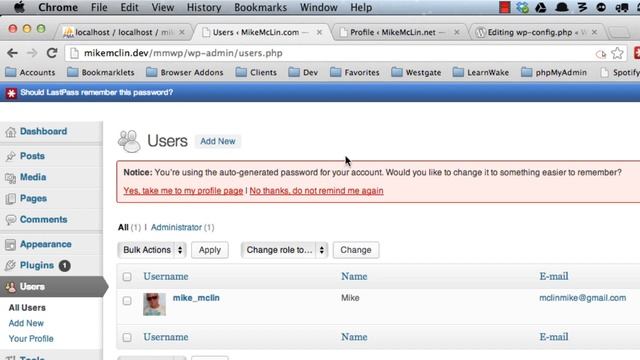Go back using browser back arrow
Screen dimensions: 640x360
(x=12, y=53)
